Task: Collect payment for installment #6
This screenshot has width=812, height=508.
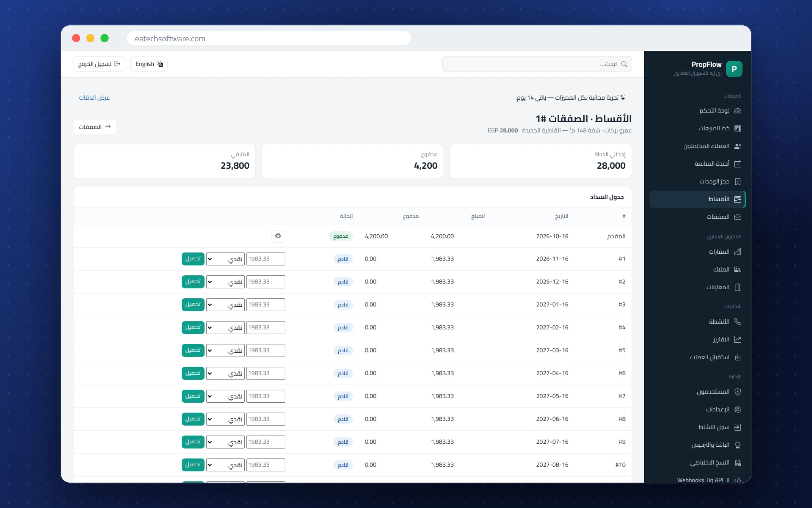Action: pos(193,373)
